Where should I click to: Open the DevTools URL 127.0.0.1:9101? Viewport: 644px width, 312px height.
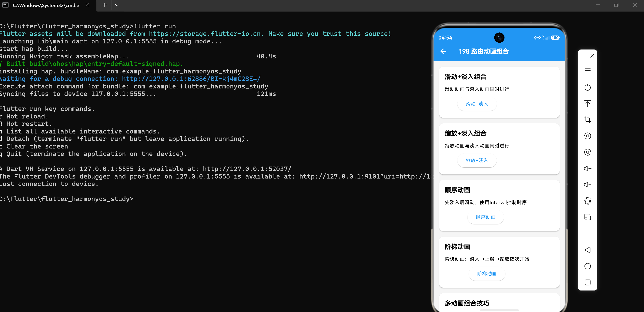pos(365,176)
